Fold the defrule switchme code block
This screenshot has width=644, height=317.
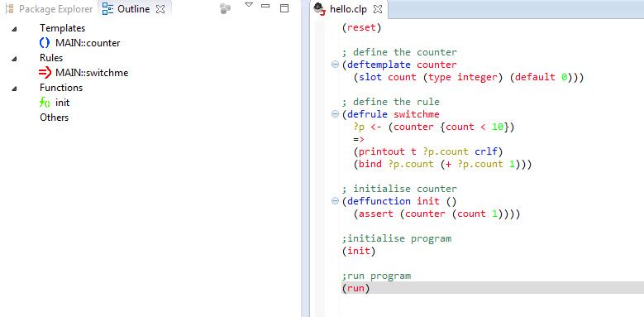(335, 114)
